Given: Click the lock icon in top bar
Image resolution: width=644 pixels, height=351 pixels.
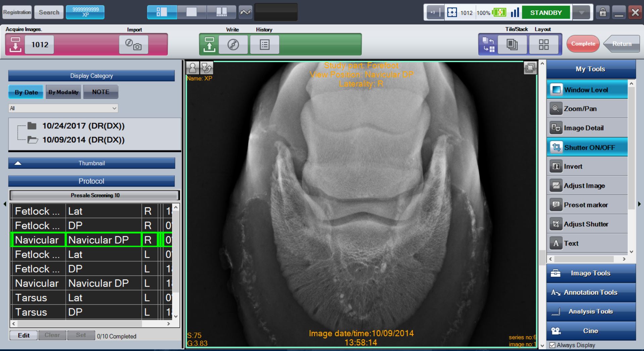Looking at the screenshot, I should pyautogui.click(x=603, y=13).
